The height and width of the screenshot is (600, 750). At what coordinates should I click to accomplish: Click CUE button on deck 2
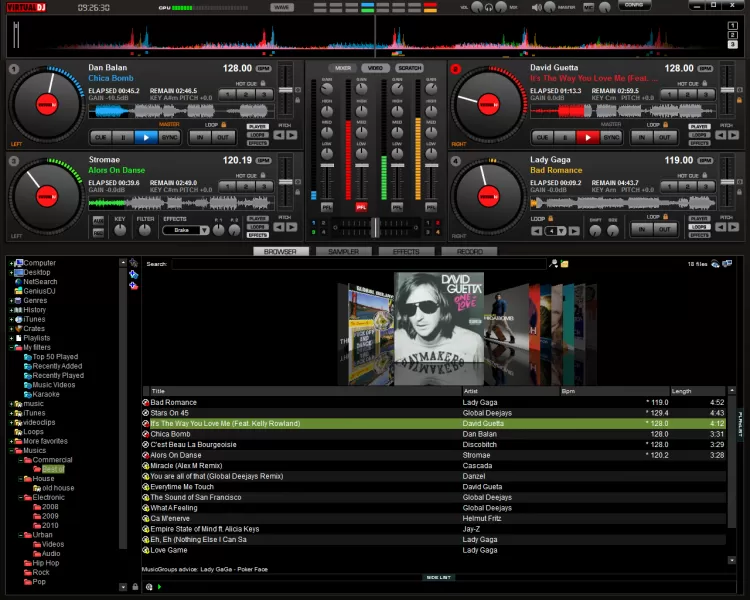[x=542, y=137]
